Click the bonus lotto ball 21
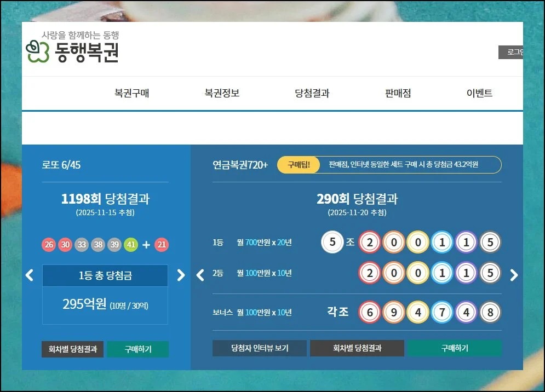The height and width of the screenshot is (392, 545). pyautogui.click(x=162, y=245)
